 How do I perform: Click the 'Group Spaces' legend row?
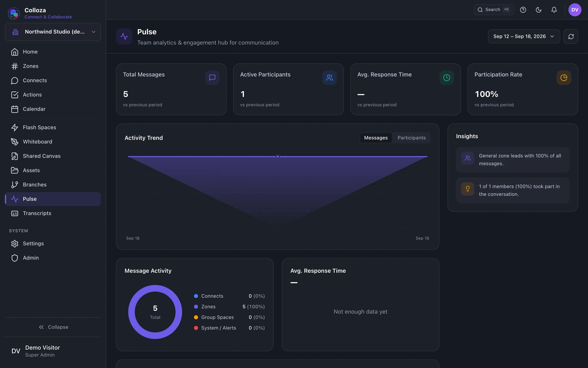pos(229,317)
